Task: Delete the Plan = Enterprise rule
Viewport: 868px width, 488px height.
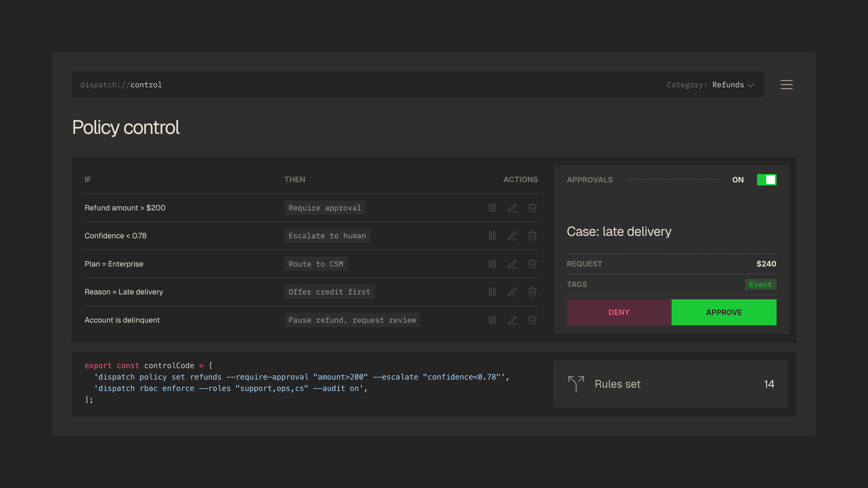Action: click(x=532, y=264)
